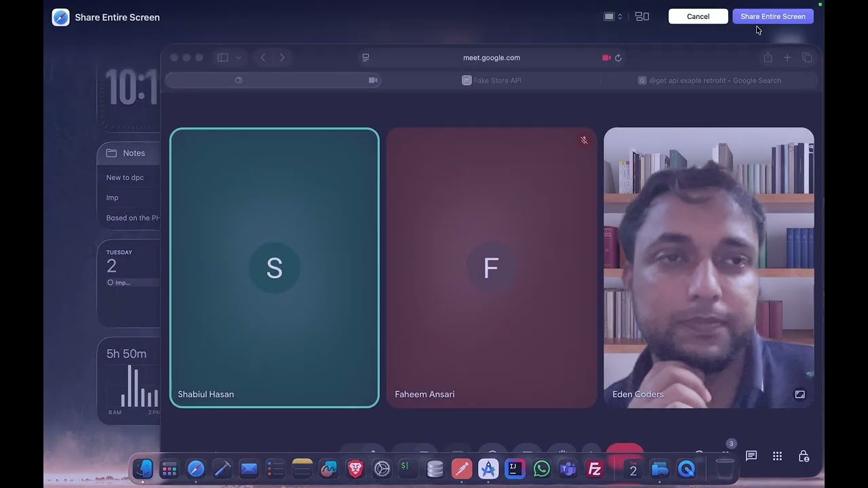Open FileZilla from the Dock

[595, 468]
